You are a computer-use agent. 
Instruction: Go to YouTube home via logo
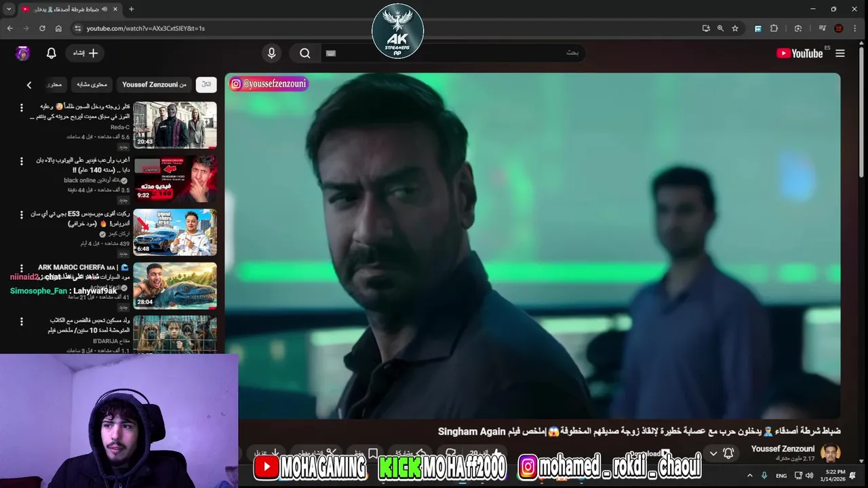800,54
